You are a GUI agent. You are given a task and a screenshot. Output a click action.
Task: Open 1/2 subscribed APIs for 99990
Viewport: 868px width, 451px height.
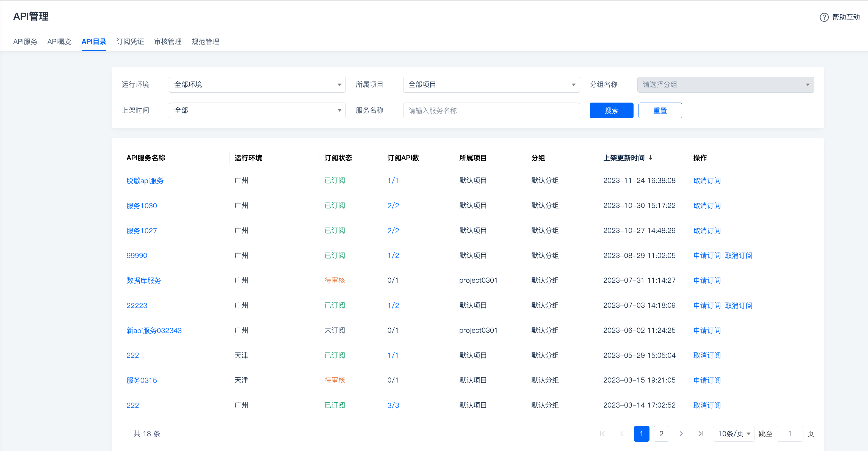(393, 255)
